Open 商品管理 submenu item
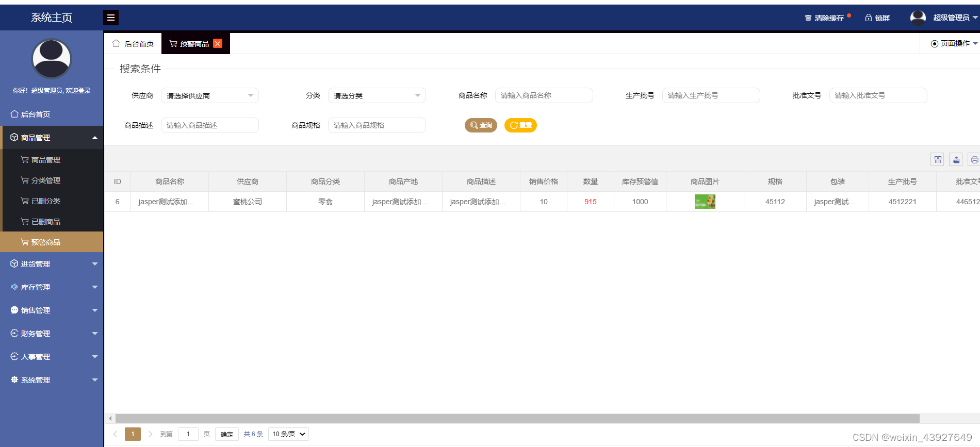The height and width of the screenshot is (447, 980). coord(52,160)
